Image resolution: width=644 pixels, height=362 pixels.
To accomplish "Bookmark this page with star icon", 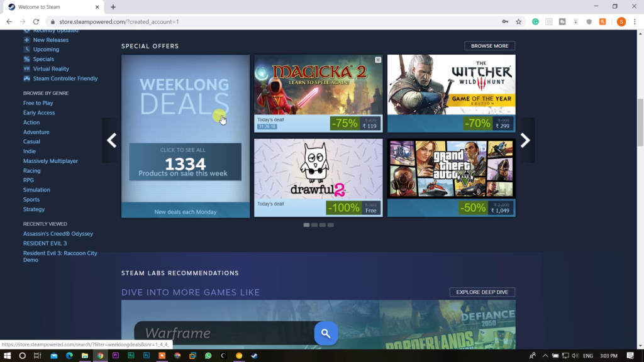I will pos(519,22).
